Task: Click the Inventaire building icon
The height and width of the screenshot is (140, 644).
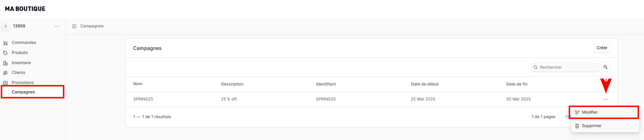Action: 5,63
